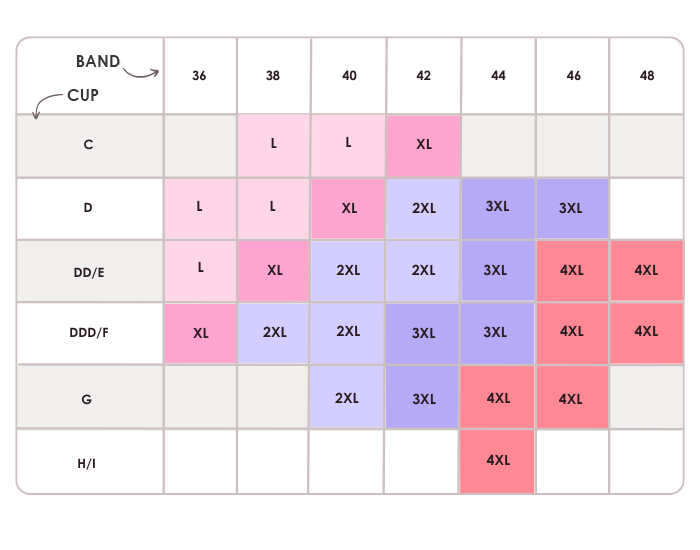The height and width of the screenshot is (550, 700).
Task: Select the DD/E cup row label
Action: pyautogui.click(x=89, y=270)
